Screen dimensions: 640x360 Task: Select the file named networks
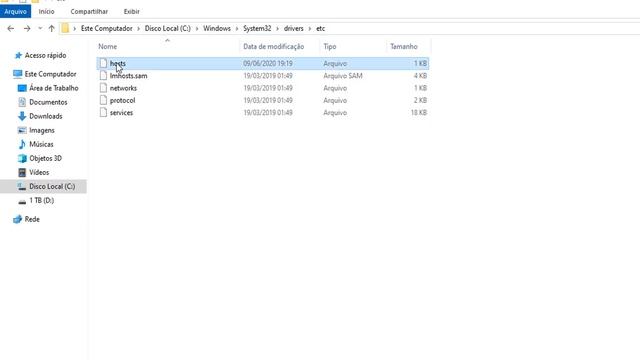tap(123, 88)
